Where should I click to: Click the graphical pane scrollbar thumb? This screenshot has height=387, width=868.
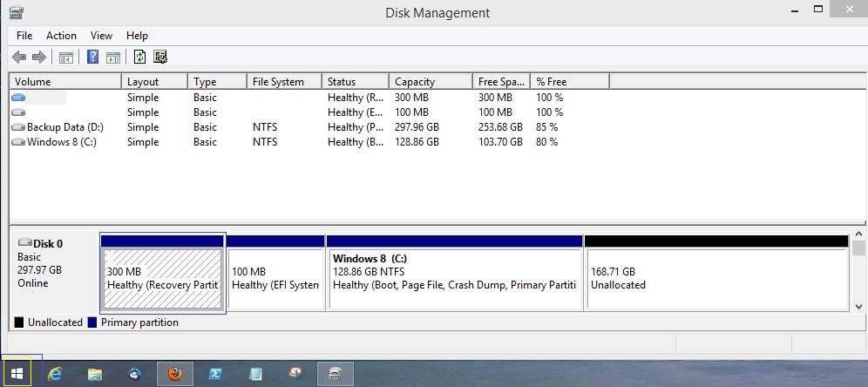click(x=858, y=248)
